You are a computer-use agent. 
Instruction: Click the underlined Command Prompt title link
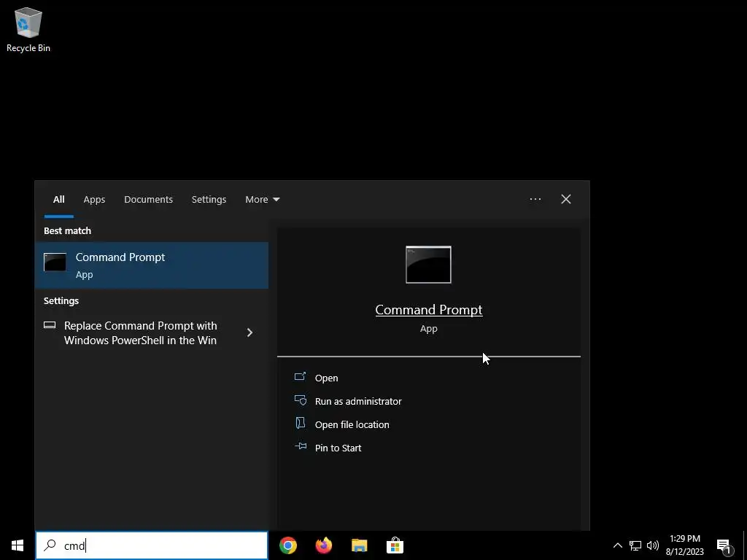(429, 310)
